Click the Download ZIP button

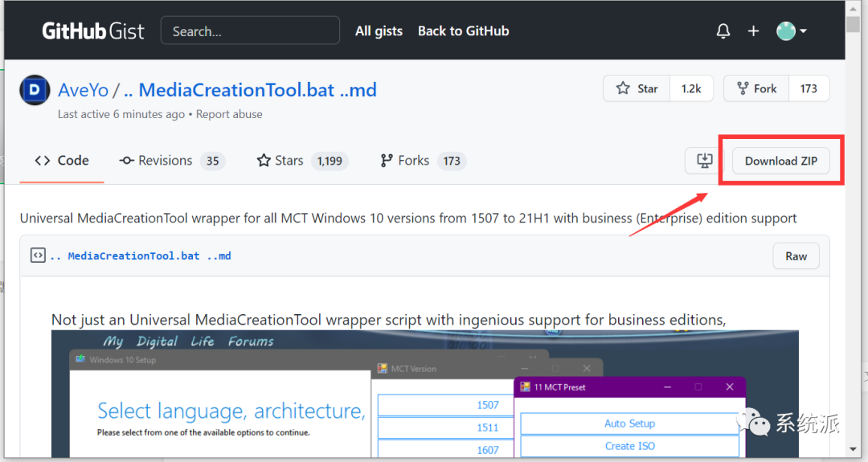(780, 161)
